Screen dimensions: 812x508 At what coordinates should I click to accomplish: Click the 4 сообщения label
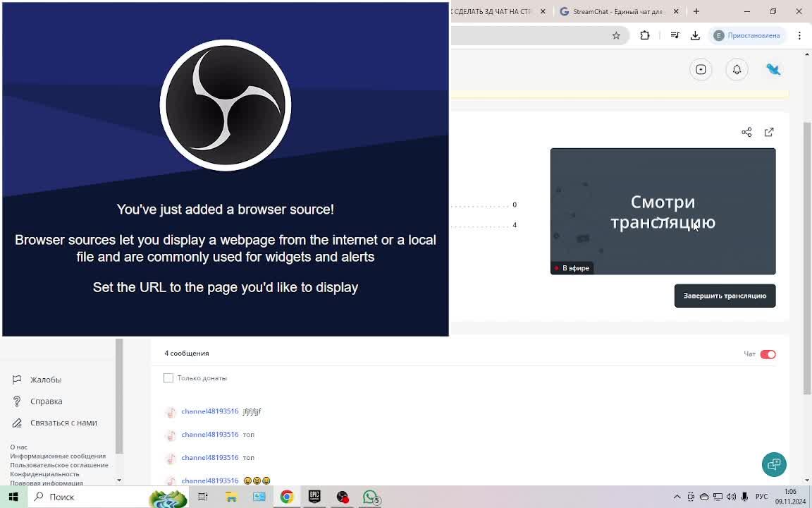click(x=186, y=353)
